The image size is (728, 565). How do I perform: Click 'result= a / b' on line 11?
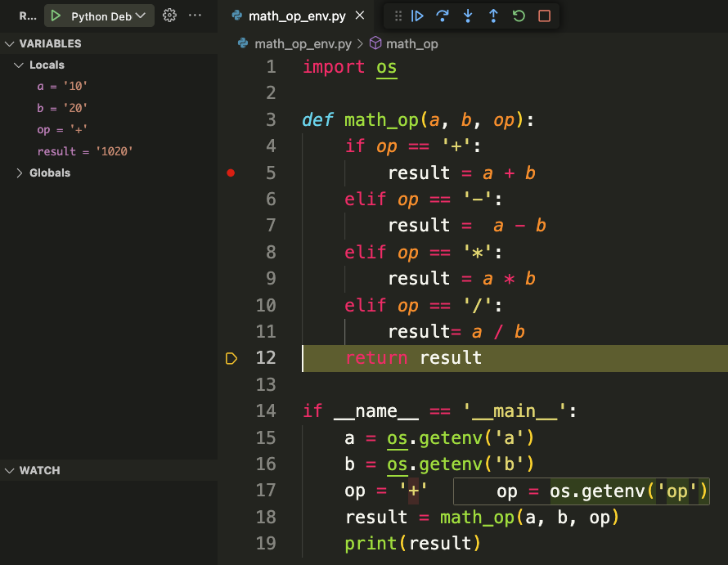456,332
